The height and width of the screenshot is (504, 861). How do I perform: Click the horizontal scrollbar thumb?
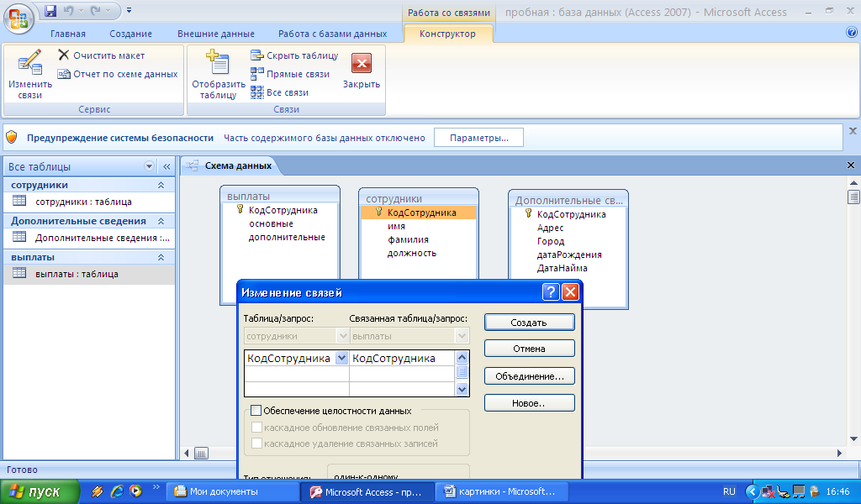click(x=201, y=453)
